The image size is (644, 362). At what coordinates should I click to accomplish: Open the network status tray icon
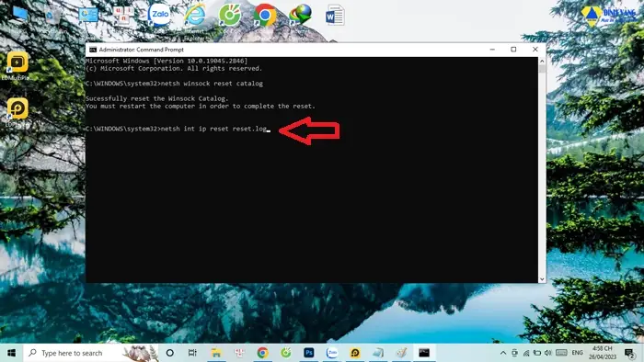coord(526,353)
